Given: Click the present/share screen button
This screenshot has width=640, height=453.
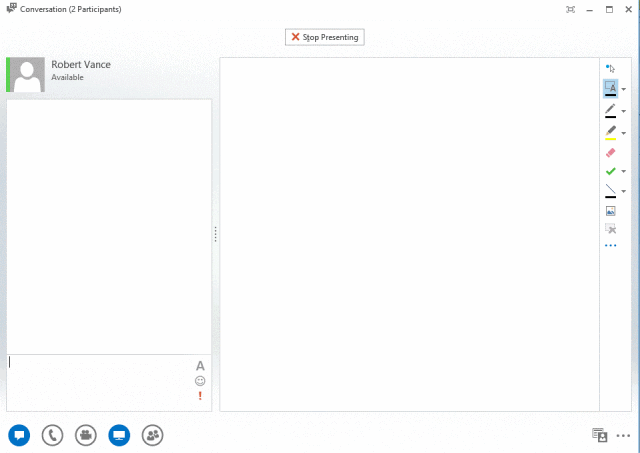Looking at the screenshot, I should (x=119, y=435).
